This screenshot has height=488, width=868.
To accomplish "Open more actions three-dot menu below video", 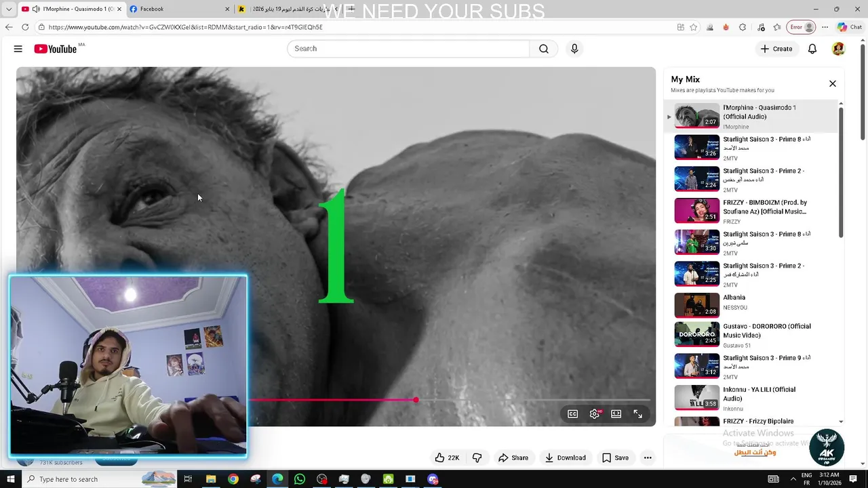I will (648, 457).
